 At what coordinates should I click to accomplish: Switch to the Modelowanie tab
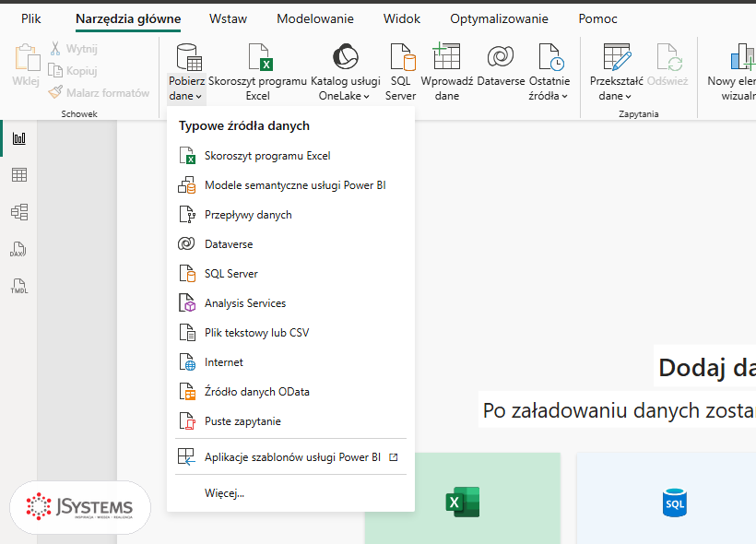click(315, 18)
